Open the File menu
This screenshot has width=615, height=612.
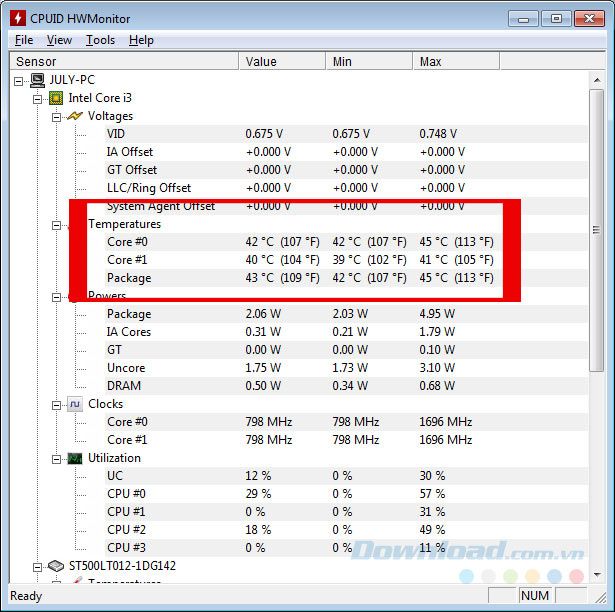point(24,40)
